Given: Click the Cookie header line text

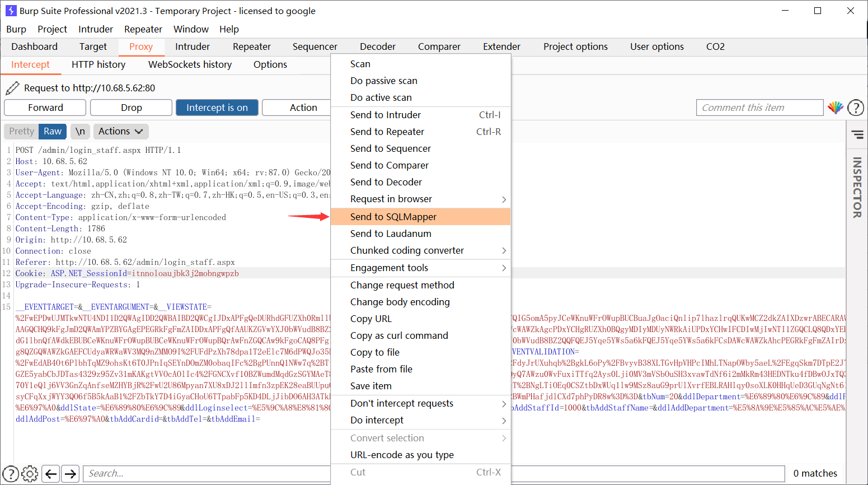Looking at the screenshot, I should 127,273.
